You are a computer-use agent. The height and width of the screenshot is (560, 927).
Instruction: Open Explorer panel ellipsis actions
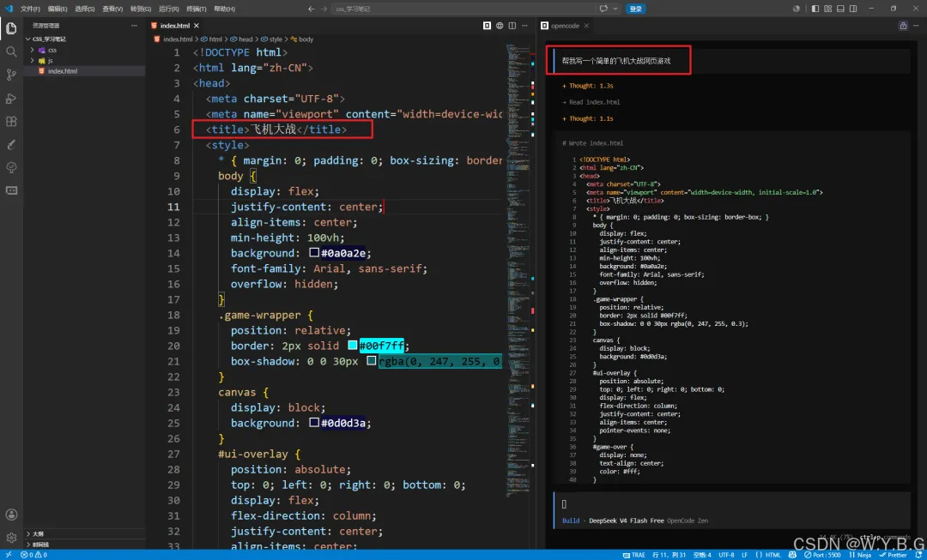(x=134, y=26)
